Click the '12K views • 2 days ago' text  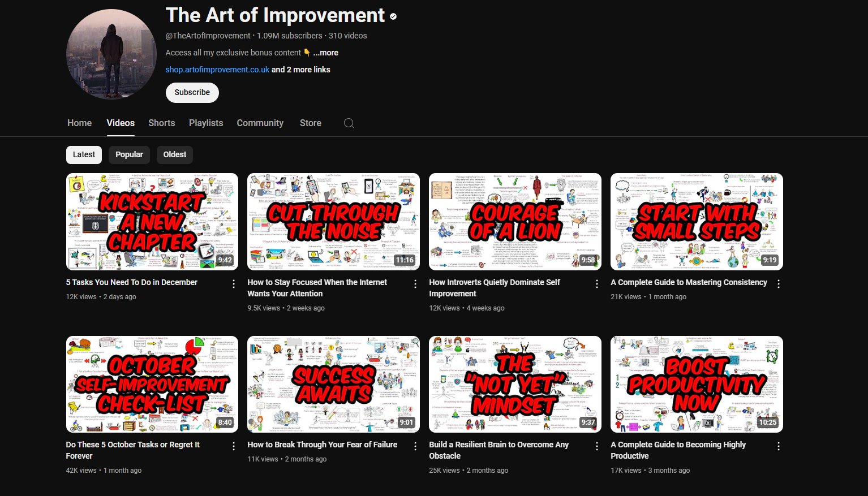click(101, 297)
